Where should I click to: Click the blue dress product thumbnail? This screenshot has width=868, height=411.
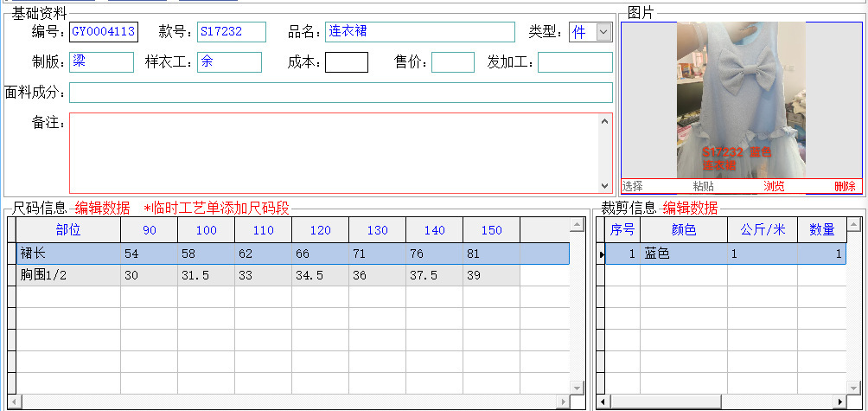click(741, 100)
